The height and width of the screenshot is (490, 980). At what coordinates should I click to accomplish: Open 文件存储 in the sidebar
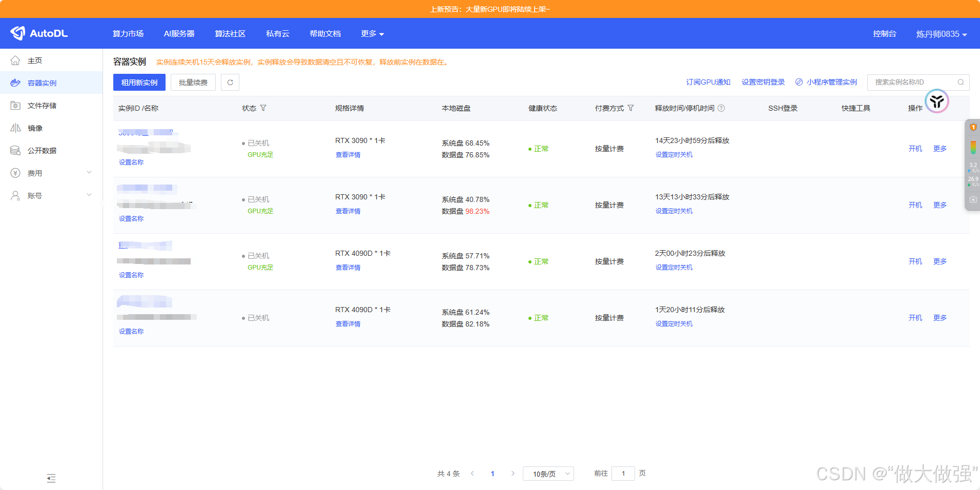click(42, 106)
